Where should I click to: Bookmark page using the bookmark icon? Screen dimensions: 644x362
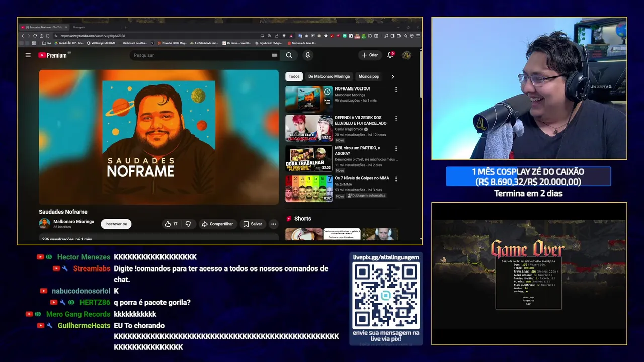click(x=48, y=36)
